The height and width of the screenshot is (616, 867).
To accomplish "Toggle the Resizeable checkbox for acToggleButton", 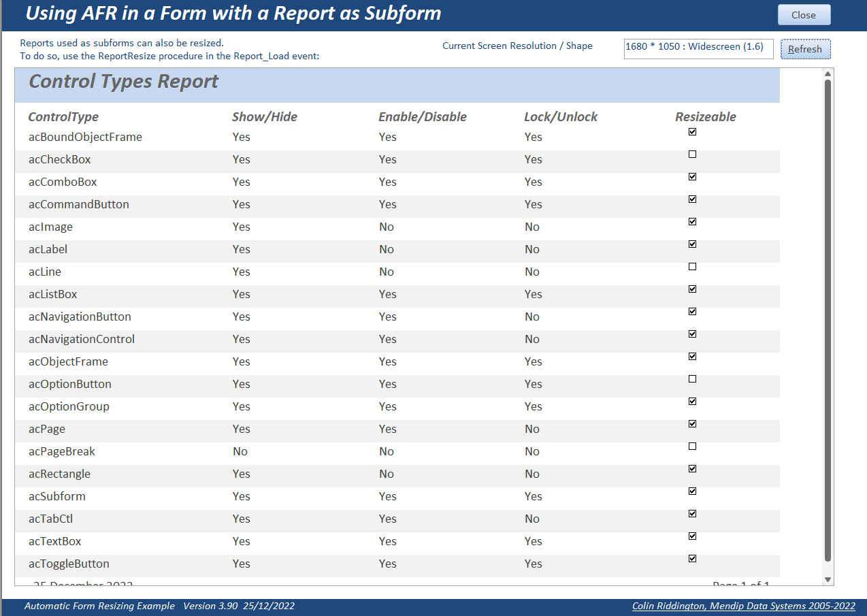I will tap(692, 559).
